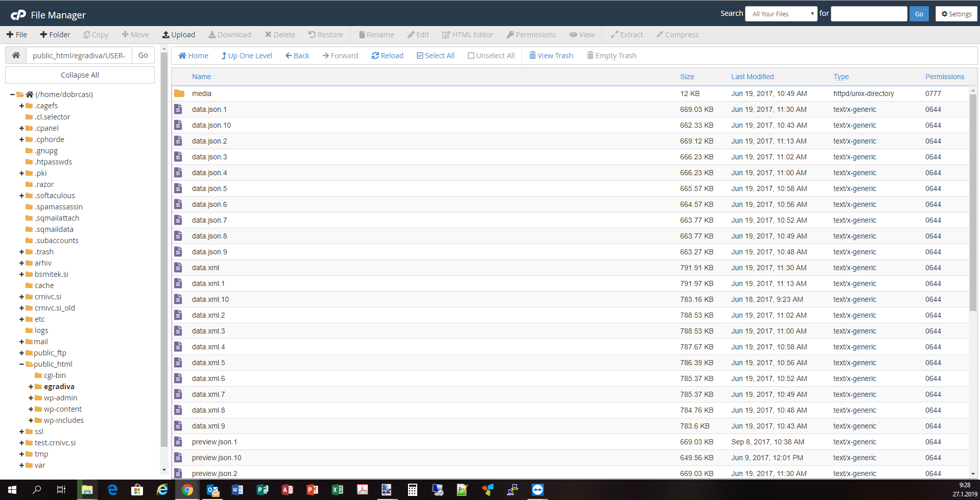This screenshot has width=980, height=500.
Task: Click the file icon for data.json.5
Action: [x=178, y=188]
